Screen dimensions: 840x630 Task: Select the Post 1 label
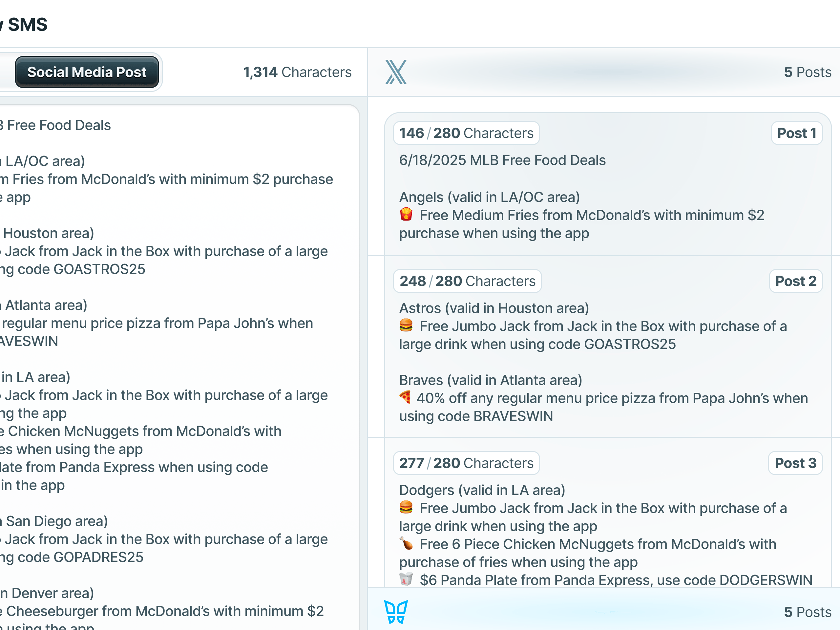point(797,133)
